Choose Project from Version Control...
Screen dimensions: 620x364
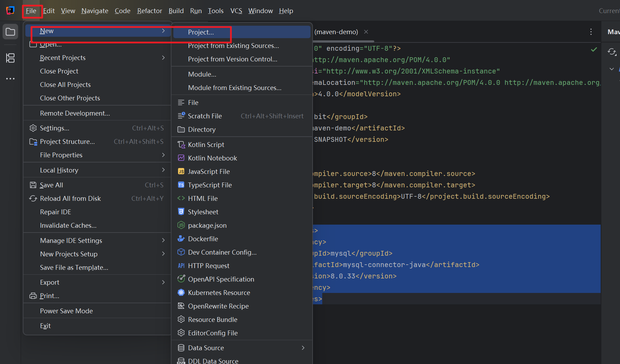click(x=242, y=59)
